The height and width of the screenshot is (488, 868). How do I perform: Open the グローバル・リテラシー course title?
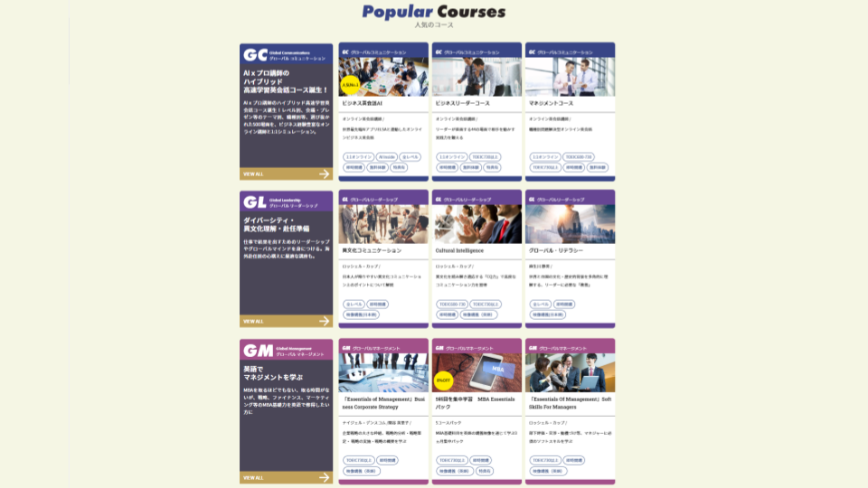(x=556, y=250)
